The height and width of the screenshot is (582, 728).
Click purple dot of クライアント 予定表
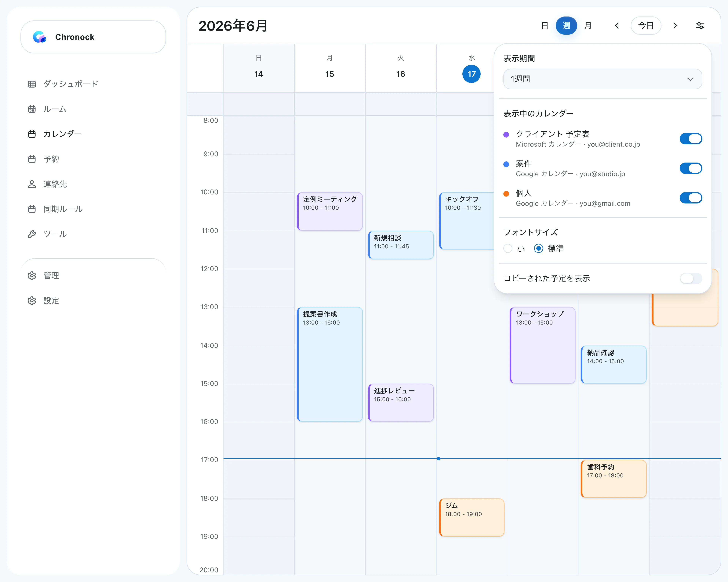click(506, 135)
